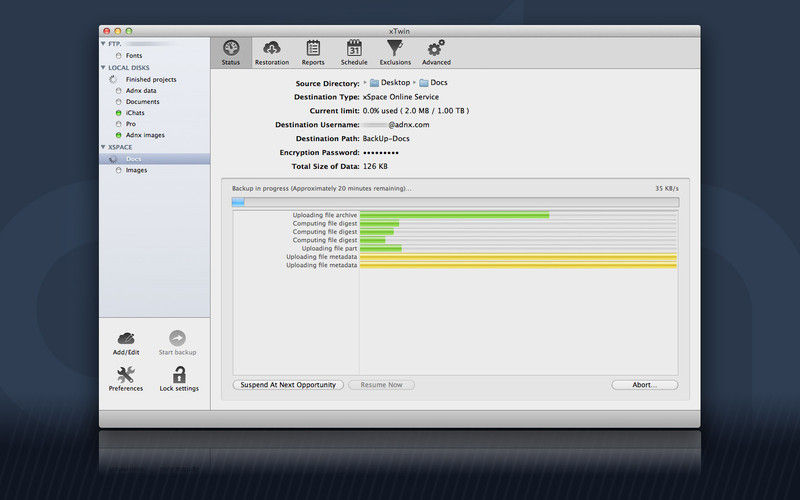Open the Status tab icon
This screenshot has height=500, width=800.
point(231,48)
